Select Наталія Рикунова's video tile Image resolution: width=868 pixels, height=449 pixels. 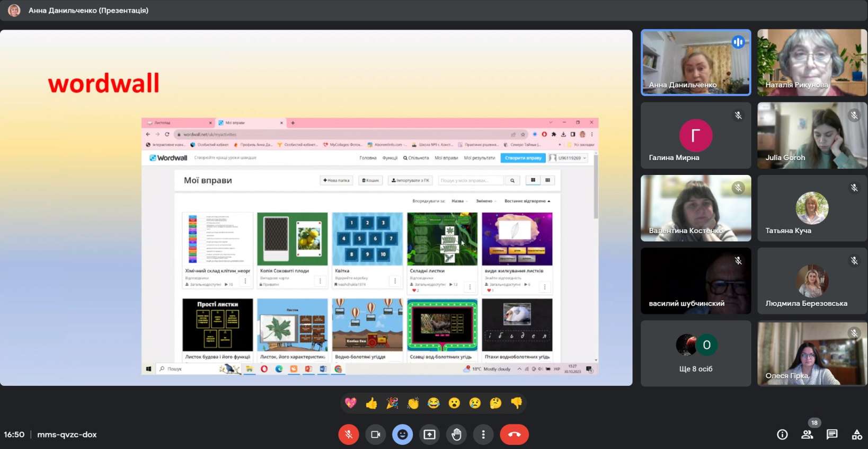(x=812, y=63)
